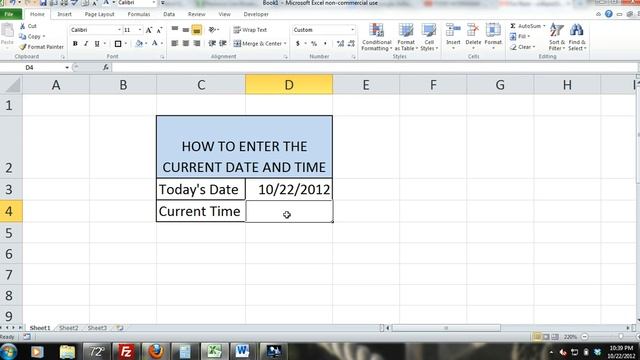Viewport: 640px width, 360px height.
Task: Align text left
Action: (x=175, y=43)
